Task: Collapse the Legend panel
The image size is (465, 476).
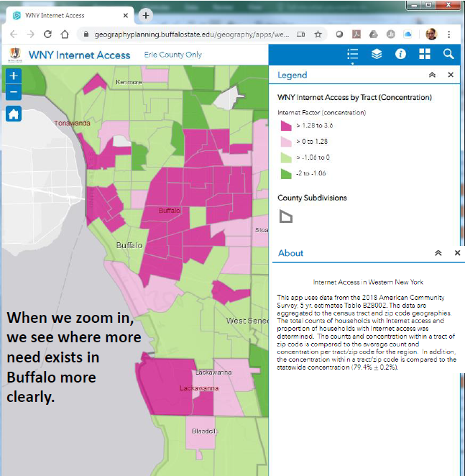Action: coord(431,75)
